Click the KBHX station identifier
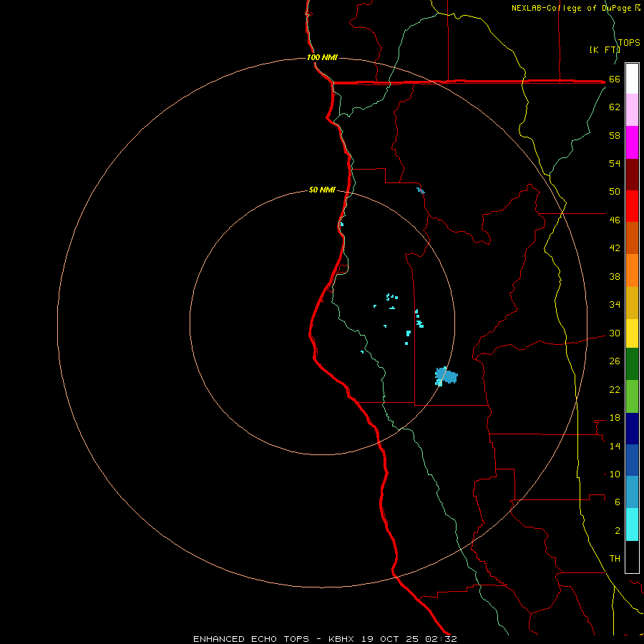 pyautogui.click(x=342, y=639)
